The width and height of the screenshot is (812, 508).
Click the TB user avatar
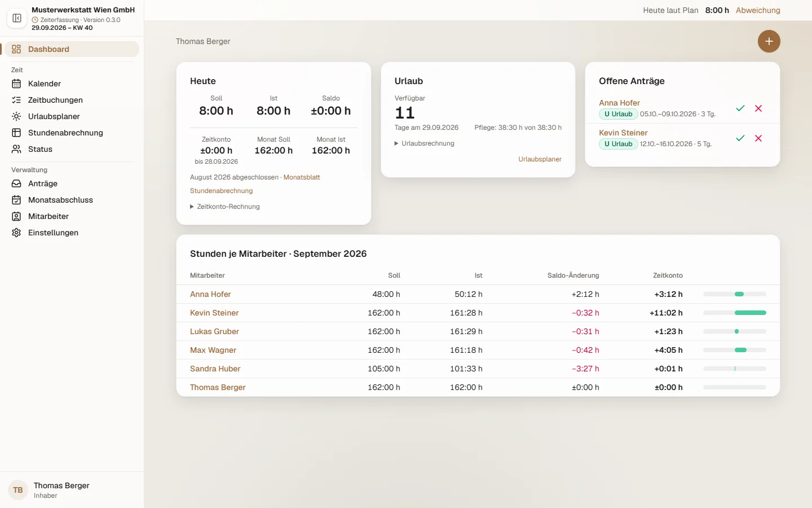tap(18, 490)
